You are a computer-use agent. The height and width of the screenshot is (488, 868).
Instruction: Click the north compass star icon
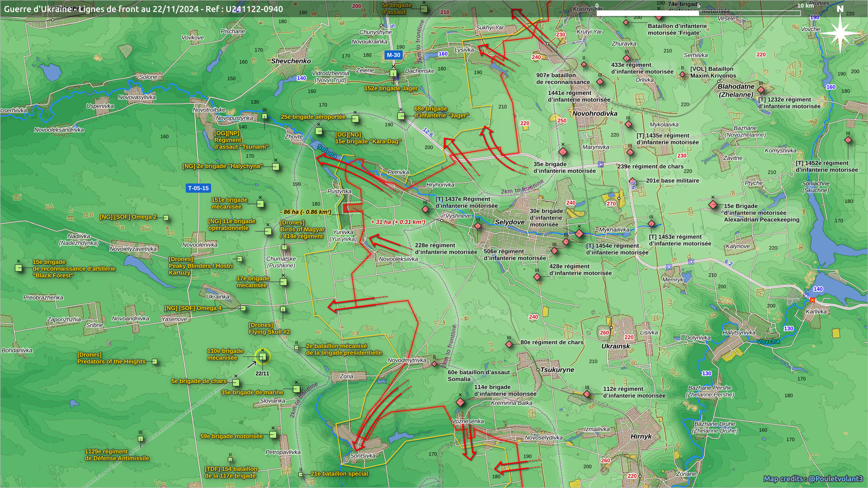[840, 33]
